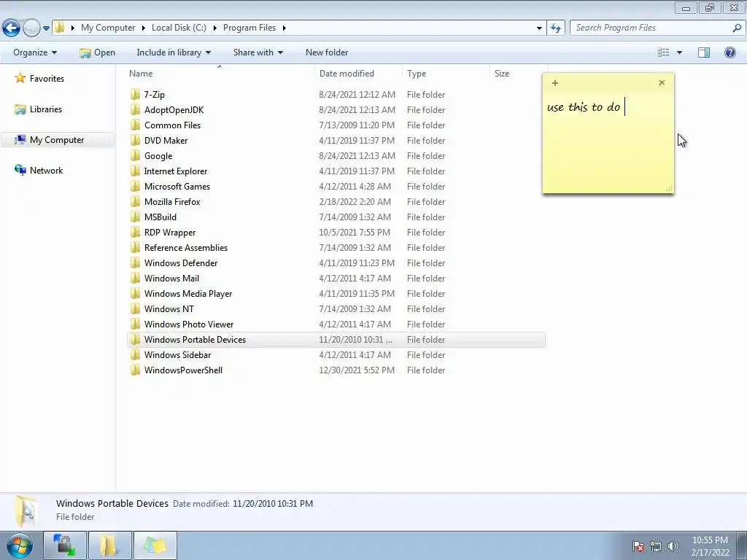This screenshot has width=747, height=560.
Task: Select the MSBuild folder icon
Action: click(135, 217)
